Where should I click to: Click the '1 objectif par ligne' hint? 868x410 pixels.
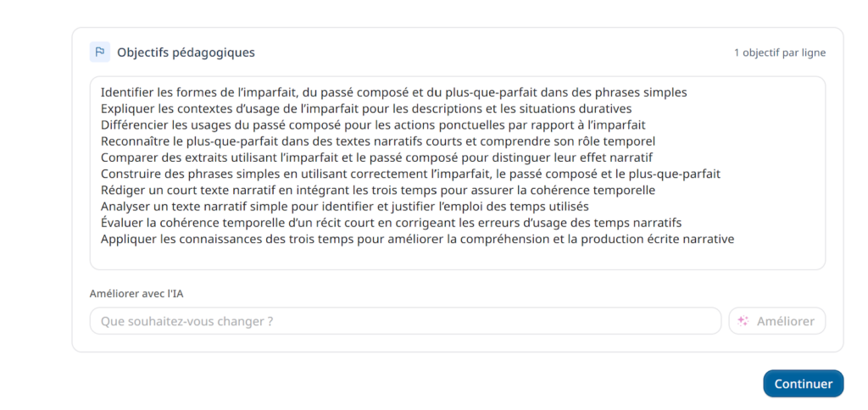click(779, 53)
